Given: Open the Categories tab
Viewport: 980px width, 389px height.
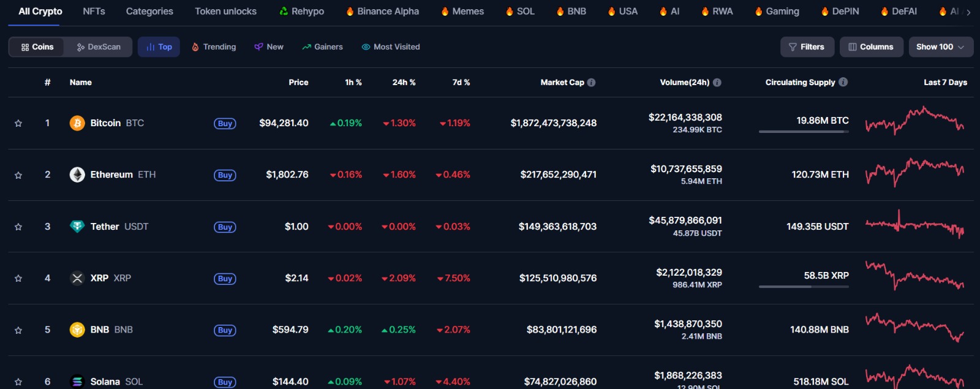Looking at the screenshot, I should 149,11.
